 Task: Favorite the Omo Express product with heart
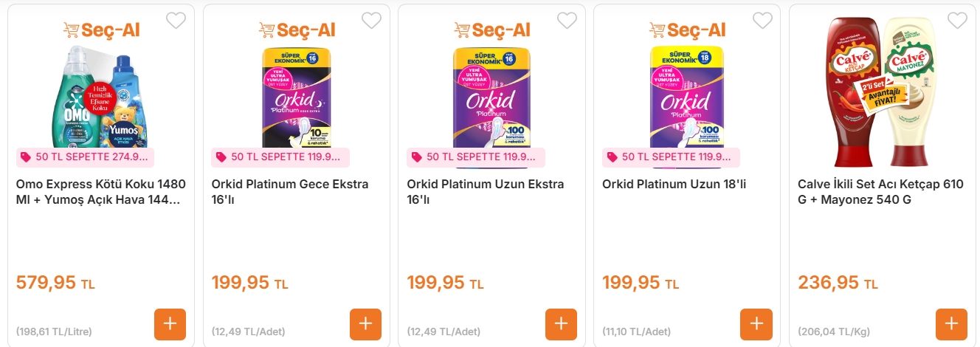(x=176, y=21)
